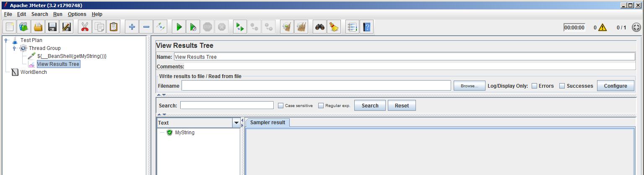
Task: Click the Remote Shutdown All icon
Action: (268, 27)
